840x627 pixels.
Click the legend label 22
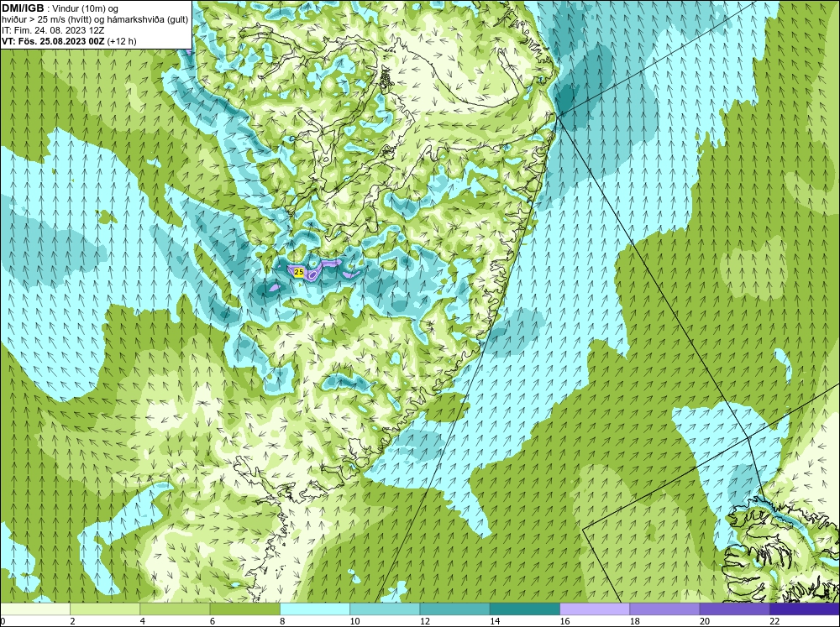coord(774,621)
